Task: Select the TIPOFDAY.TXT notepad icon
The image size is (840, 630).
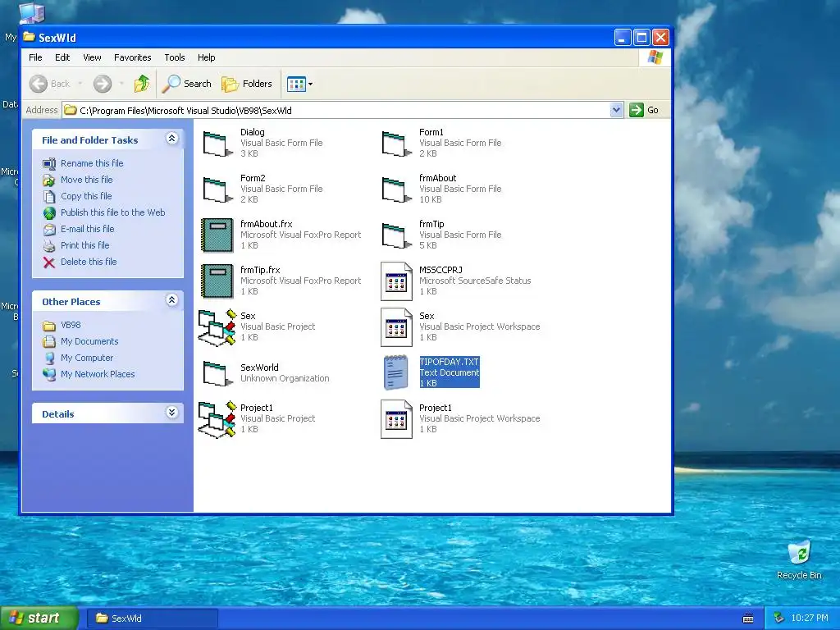Action: [x=396, y=373]
